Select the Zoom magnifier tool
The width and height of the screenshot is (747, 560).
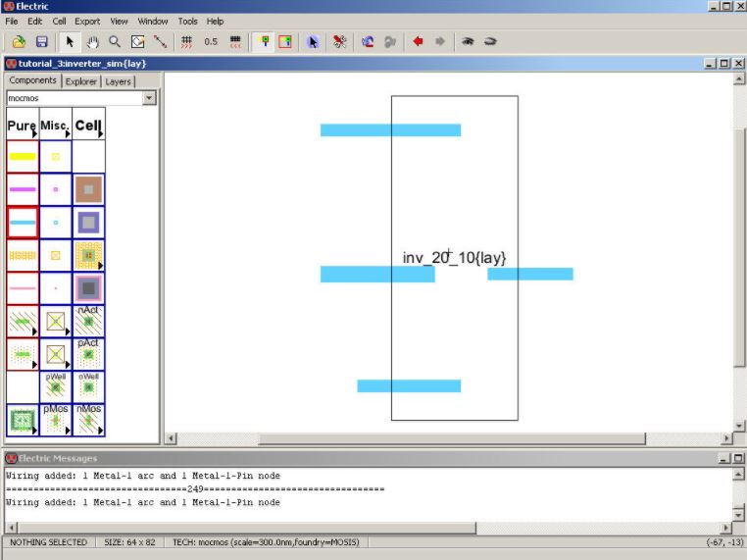point(115,42)
